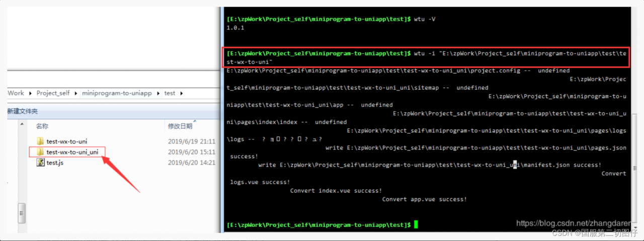
Task: Go to Work in the address breadcrumb
Action: (16, 93)
